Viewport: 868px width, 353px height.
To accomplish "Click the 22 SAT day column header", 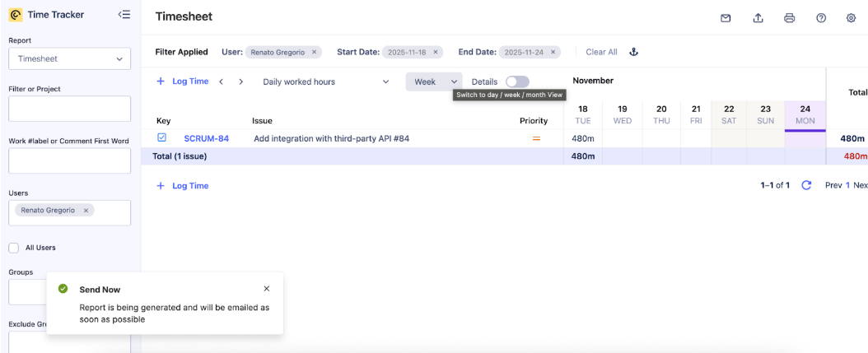I will pos(729,114).
